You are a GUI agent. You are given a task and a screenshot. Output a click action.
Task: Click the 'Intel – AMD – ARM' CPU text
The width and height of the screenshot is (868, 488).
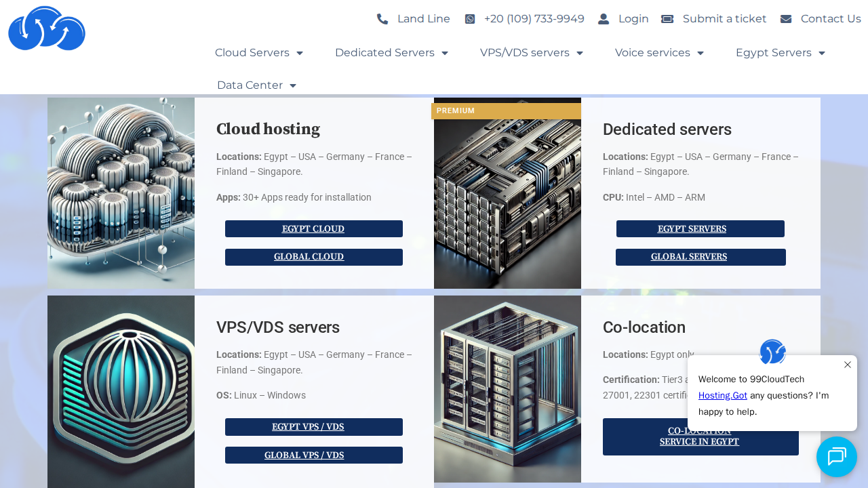tap(665, 198)
